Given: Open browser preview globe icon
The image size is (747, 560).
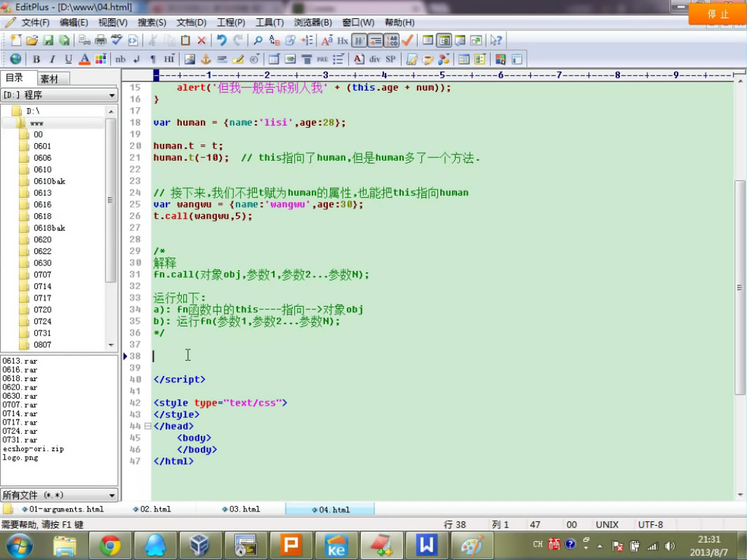Looking at the screenshot, I should (15, 59).
